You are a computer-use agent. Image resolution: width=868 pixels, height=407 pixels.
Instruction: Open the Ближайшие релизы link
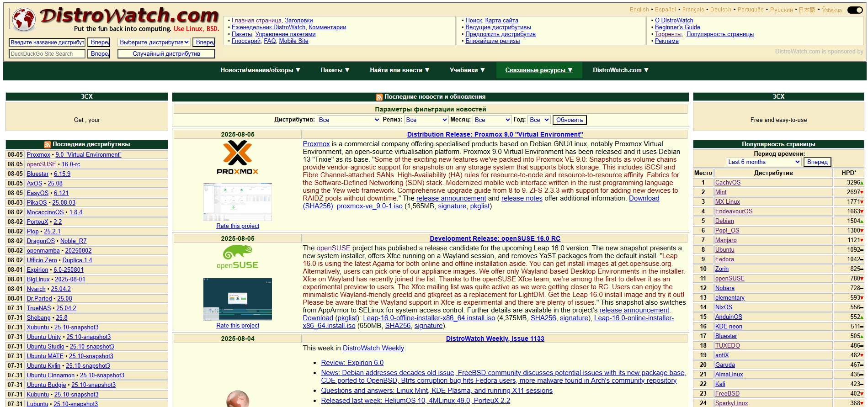(493, 41)
